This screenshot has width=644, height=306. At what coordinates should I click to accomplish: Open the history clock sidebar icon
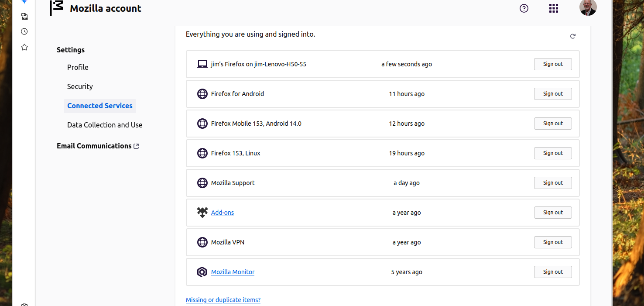point(24,31)
